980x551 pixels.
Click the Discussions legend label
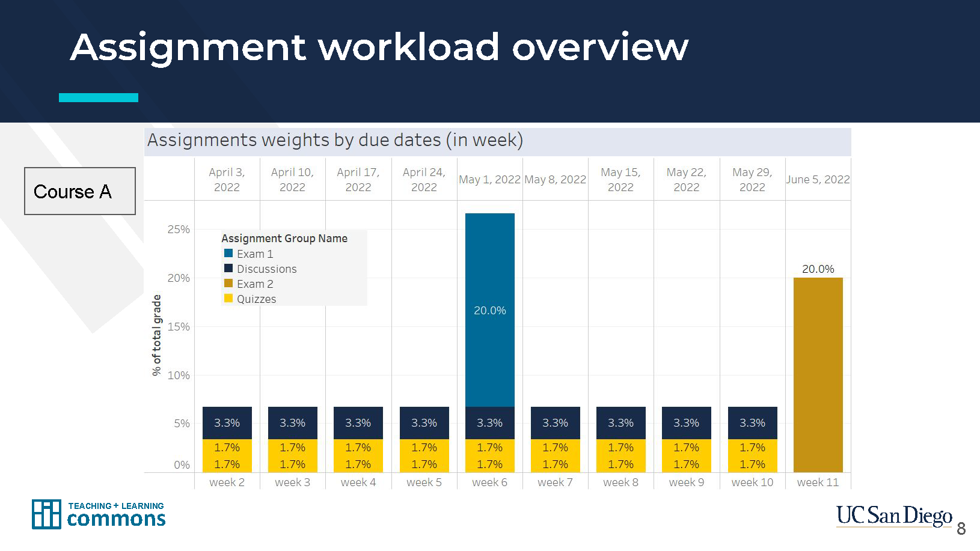[x=267, y=269]
